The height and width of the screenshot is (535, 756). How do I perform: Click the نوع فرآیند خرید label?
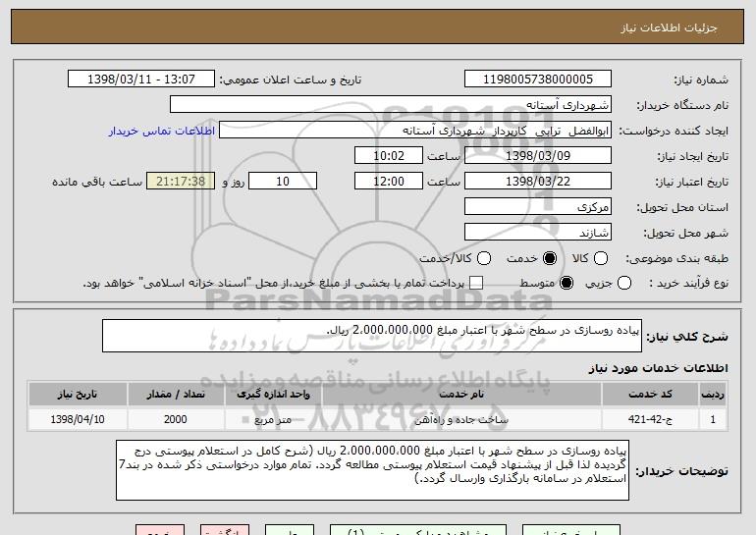coord(688,284)
